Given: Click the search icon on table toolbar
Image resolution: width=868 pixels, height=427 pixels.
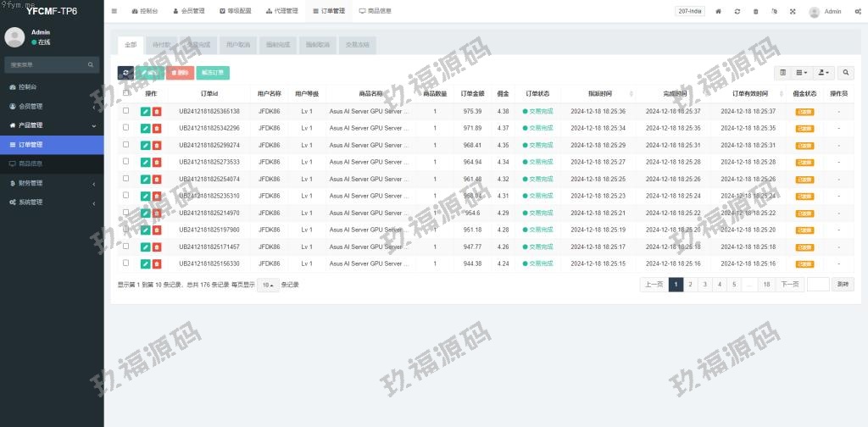Looking at the screenshot, I should coord(846,73).
